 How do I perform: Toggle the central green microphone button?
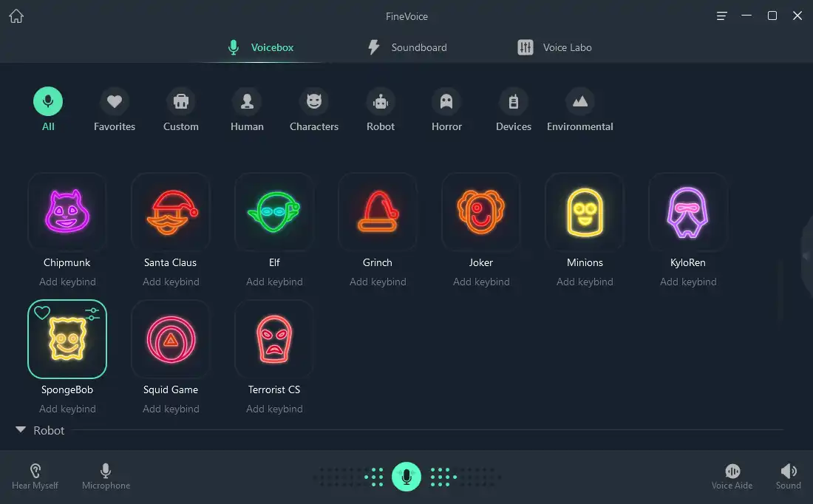coord(406,477)
